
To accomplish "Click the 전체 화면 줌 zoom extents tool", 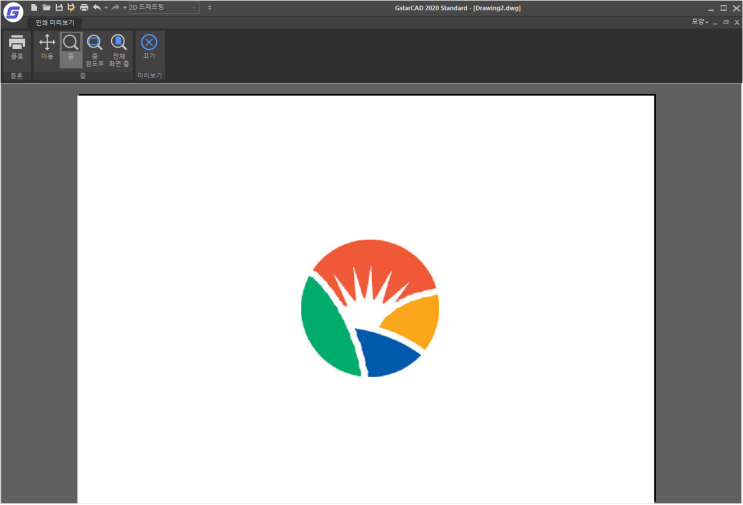I will click(x=118, y=50).
